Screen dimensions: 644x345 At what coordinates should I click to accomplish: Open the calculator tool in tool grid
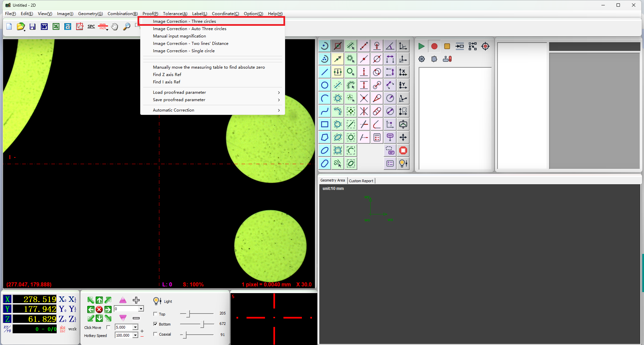(x=377, y=137)
